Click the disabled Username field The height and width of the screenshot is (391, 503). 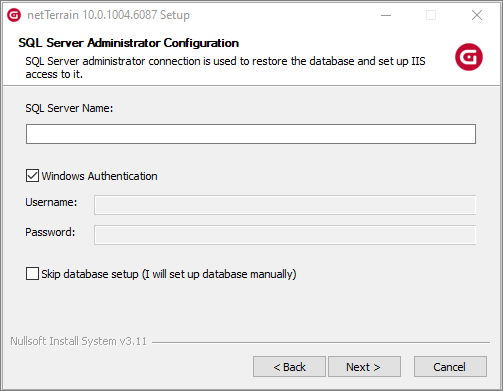click(x=285, y=205)
